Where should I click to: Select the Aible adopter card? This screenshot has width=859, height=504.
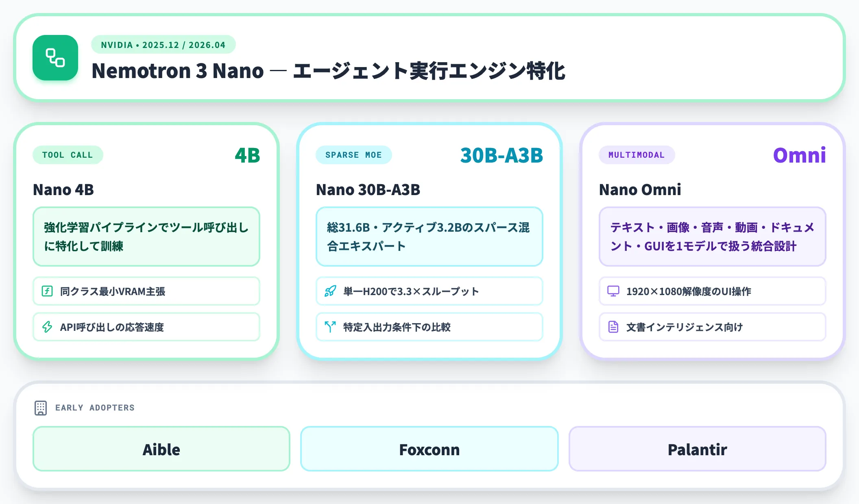coord(161,449)
